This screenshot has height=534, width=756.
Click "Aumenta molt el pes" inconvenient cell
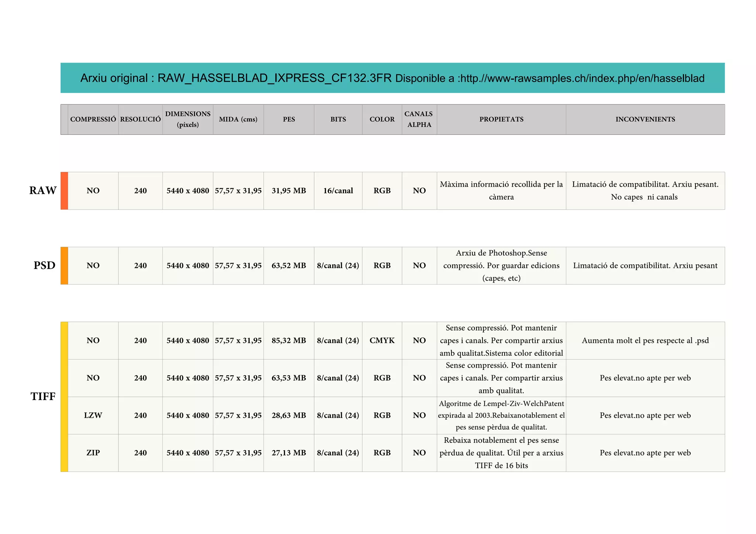pyautogui.click(x=645, y=341)
